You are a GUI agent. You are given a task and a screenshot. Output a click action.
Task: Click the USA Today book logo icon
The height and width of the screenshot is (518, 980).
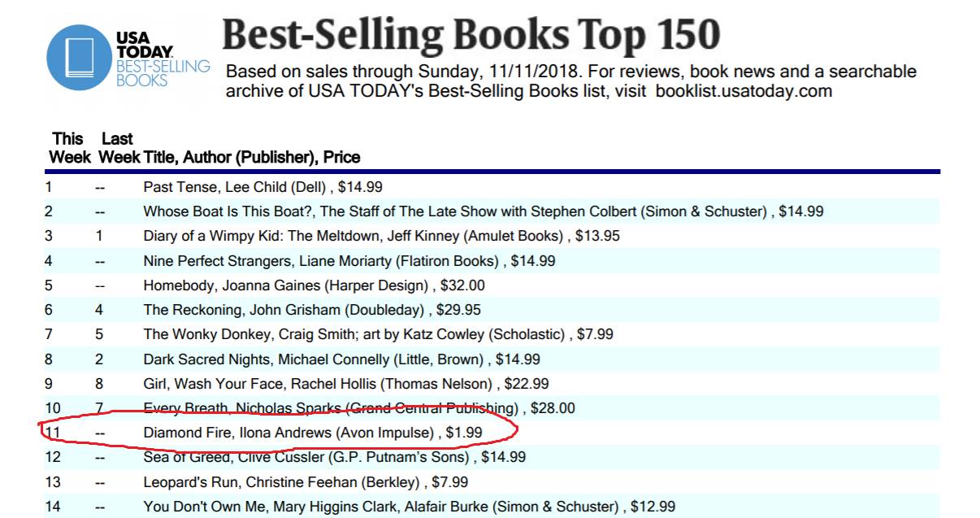pyautogui.click(x=79, y=58)
